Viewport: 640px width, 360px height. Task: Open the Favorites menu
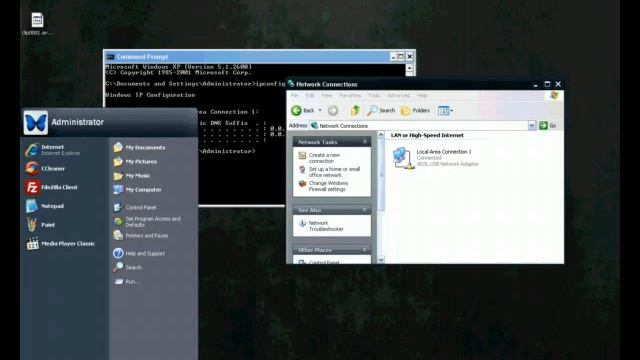[x=350, y=96]
